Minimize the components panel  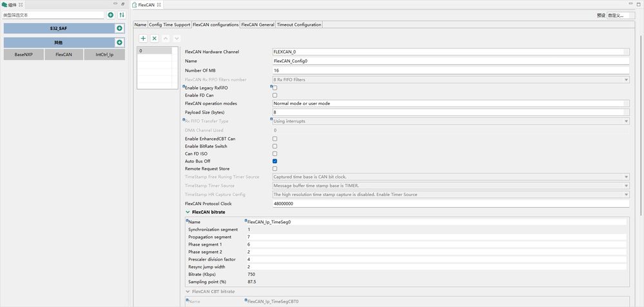[115, 5]
